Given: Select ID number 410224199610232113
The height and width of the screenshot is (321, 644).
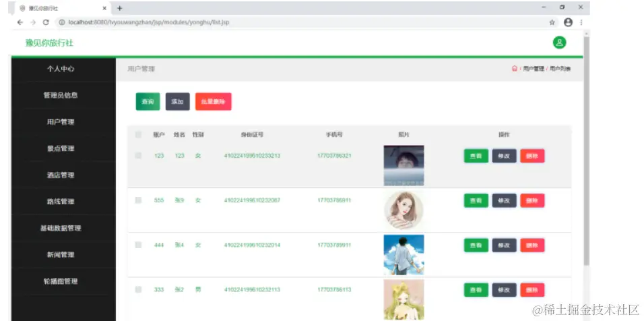Looking at the screenshot, I should click(252, 289).
